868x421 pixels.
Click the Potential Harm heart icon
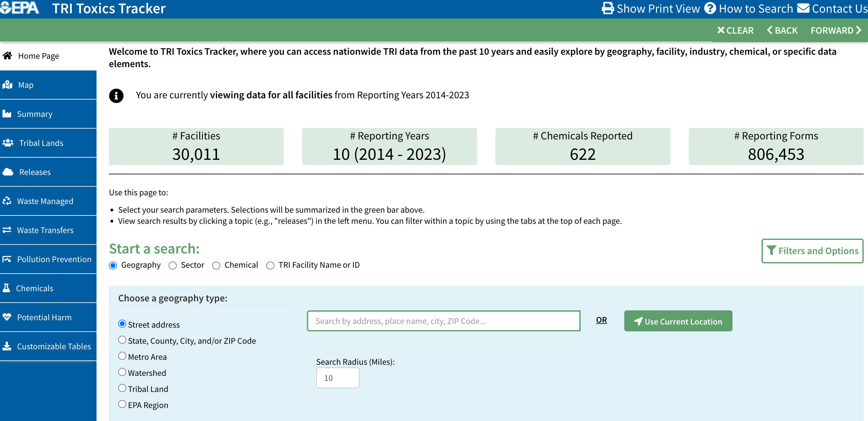(7, 317)
